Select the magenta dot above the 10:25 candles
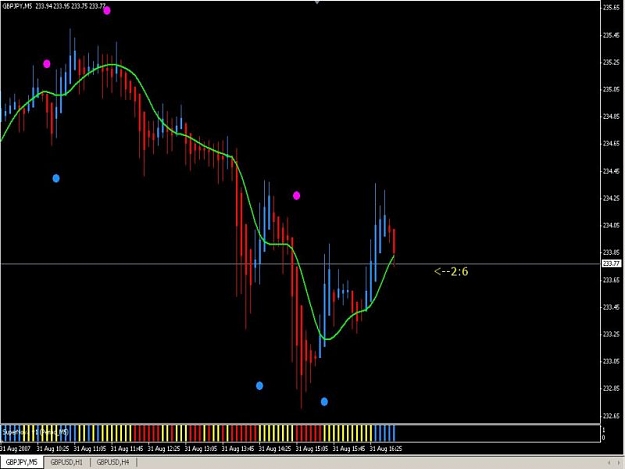The height and width of the screenshot is (469, 625). pyautogui.click(x=47, y=64)
